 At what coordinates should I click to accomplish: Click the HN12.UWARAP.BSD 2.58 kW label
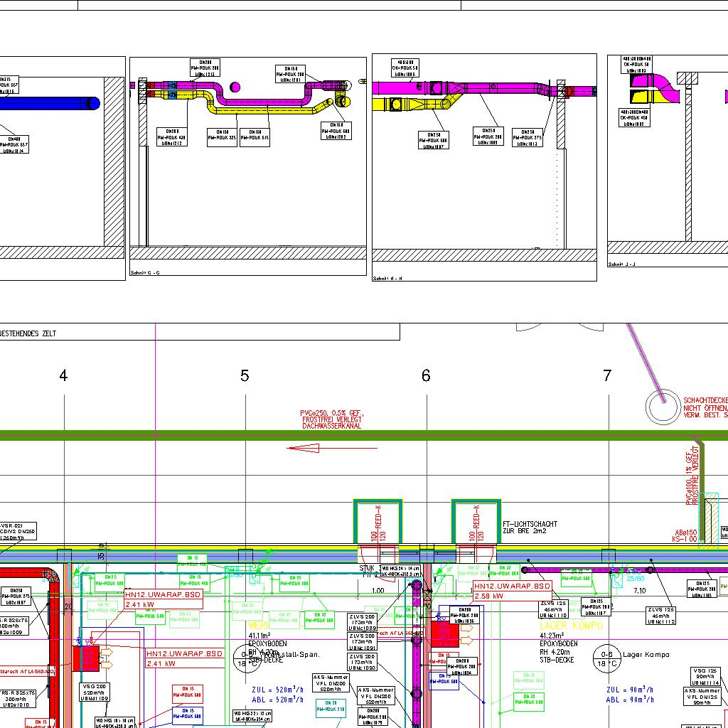[x=513, y=591]
